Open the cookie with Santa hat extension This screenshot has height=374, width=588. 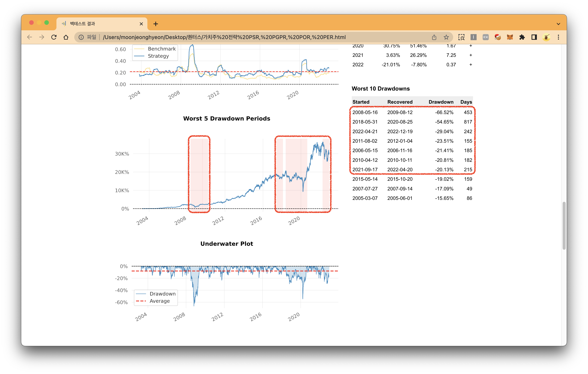click(498, 37)
